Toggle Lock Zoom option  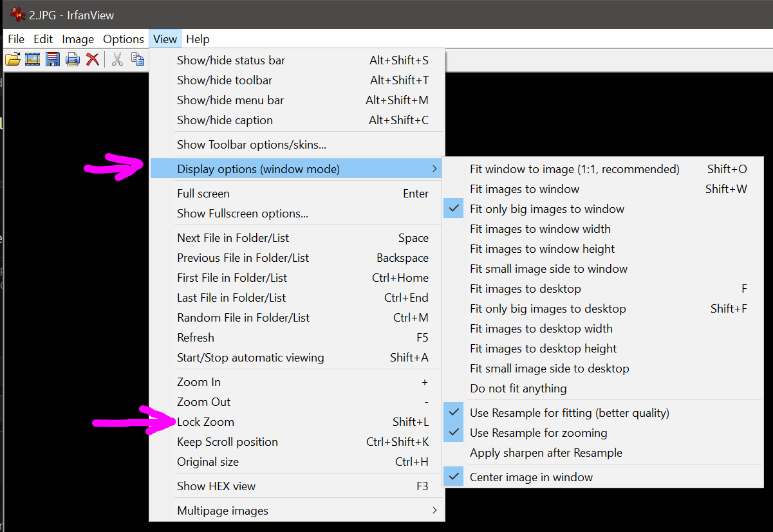coord(297,422)
